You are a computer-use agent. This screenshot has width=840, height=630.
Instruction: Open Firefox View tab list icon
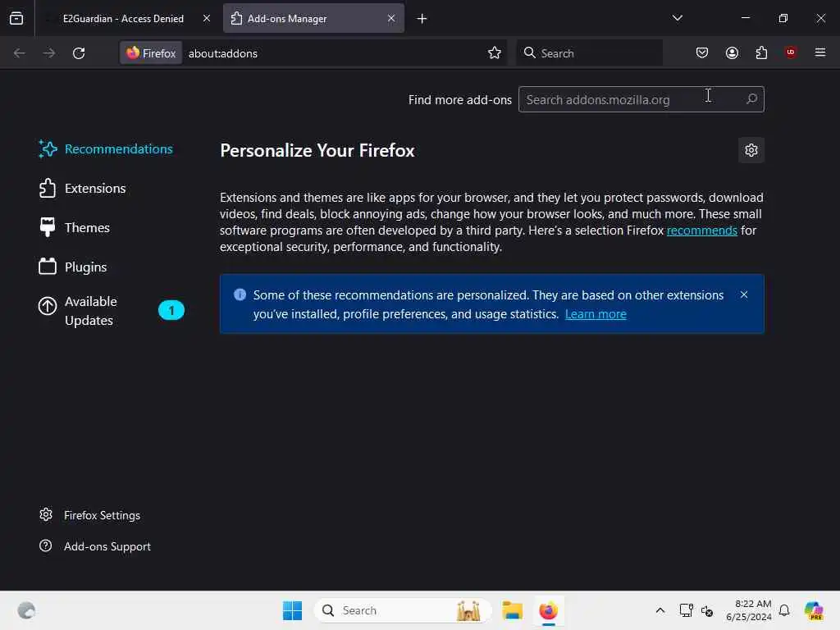(x=16, y=18)
